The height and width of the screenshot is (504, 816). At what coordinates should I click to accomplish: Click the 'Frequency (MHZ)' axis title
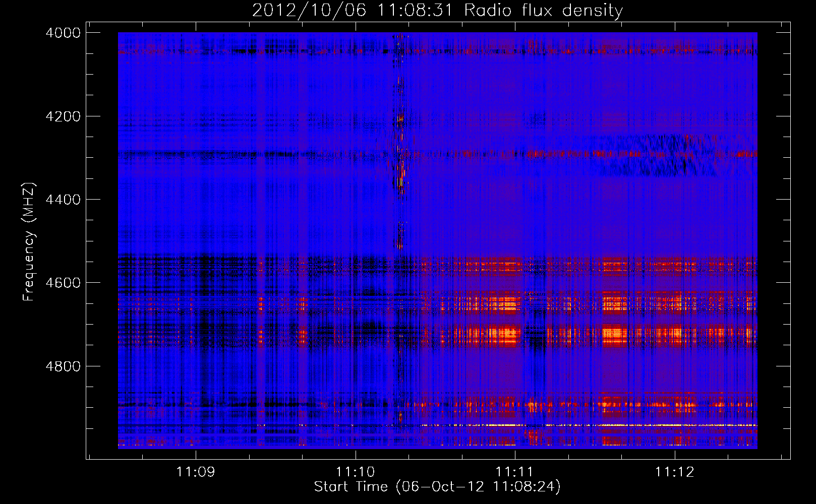coord(29,242)
